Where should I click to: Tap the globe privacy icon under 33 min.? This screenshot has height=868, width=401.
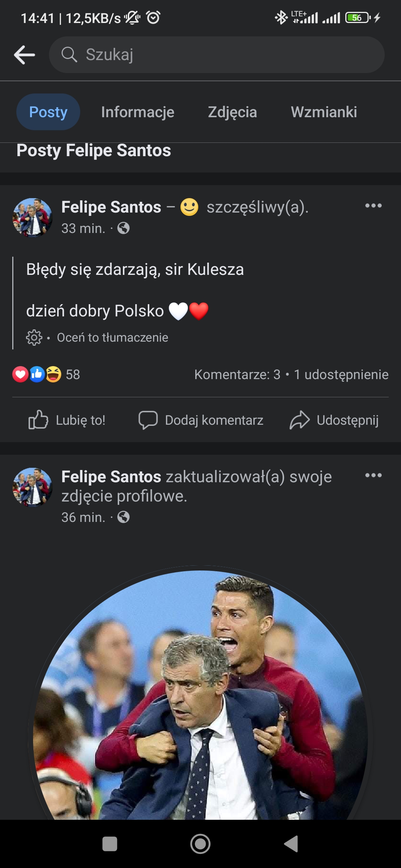[x=124, y=228]
